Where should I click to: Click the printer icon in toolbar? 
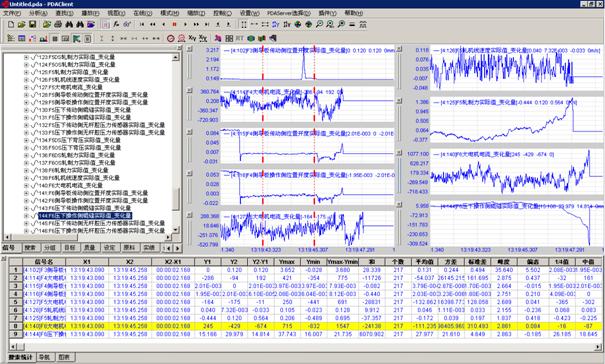tap(57, 24)
